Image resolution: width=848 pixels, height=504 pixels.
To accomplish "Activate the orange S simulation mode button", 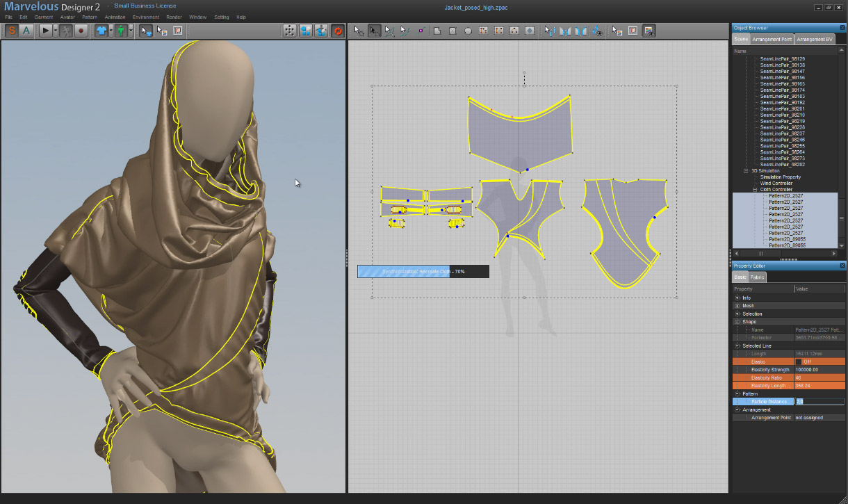I will click(x=13, y=31).
